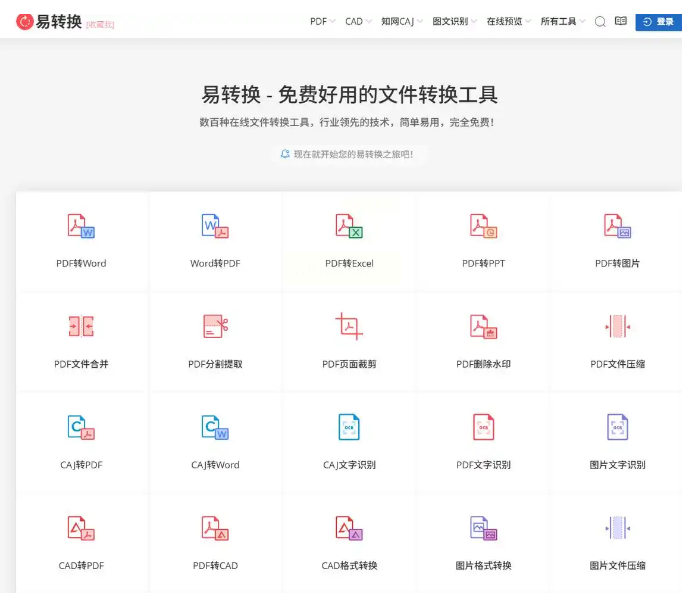The width and height of the screenshot is (682, 593).
Task: Click the CAD转PDF label text
Action: point(81,566)
